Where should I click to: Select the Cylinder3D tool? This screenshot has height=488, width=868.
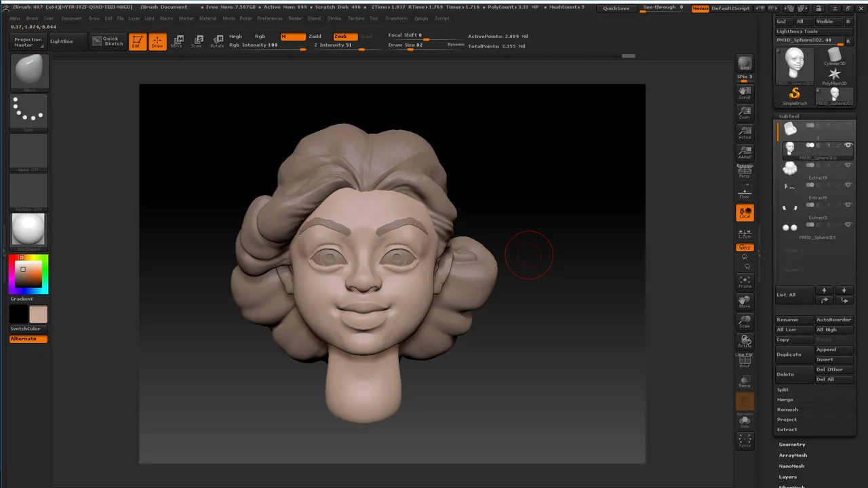point(835,56)
